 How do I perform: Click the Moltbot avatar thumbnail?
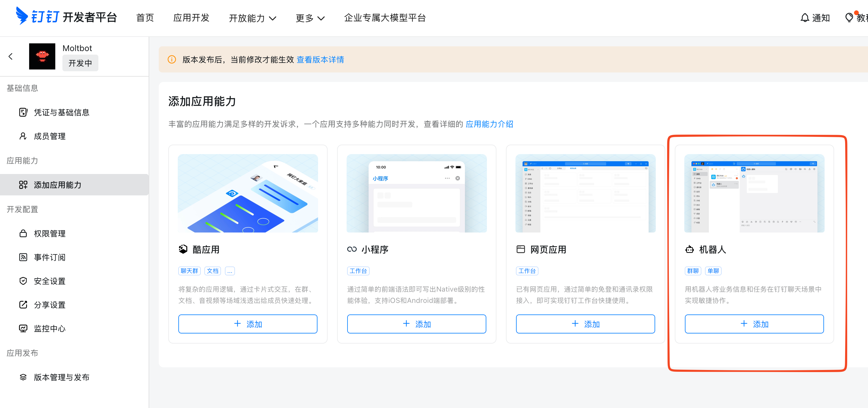(x=42, y=56)
